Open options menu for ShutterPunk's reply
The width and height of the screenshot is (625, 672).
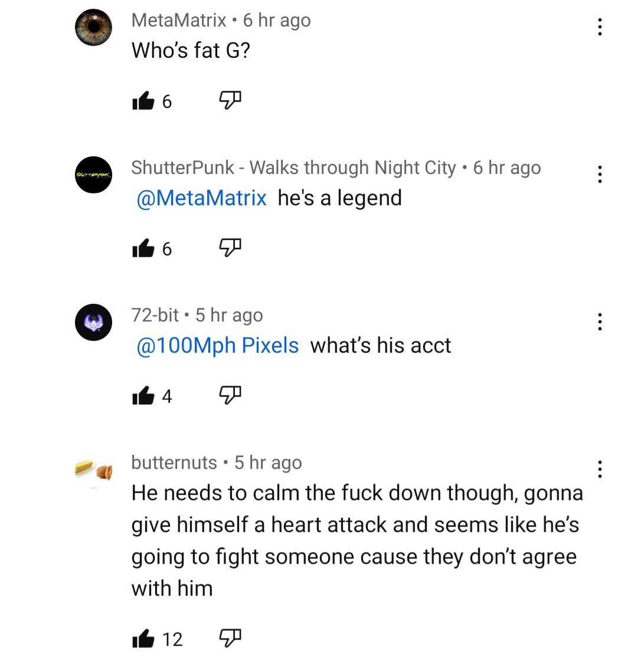[x=600, y=175]
